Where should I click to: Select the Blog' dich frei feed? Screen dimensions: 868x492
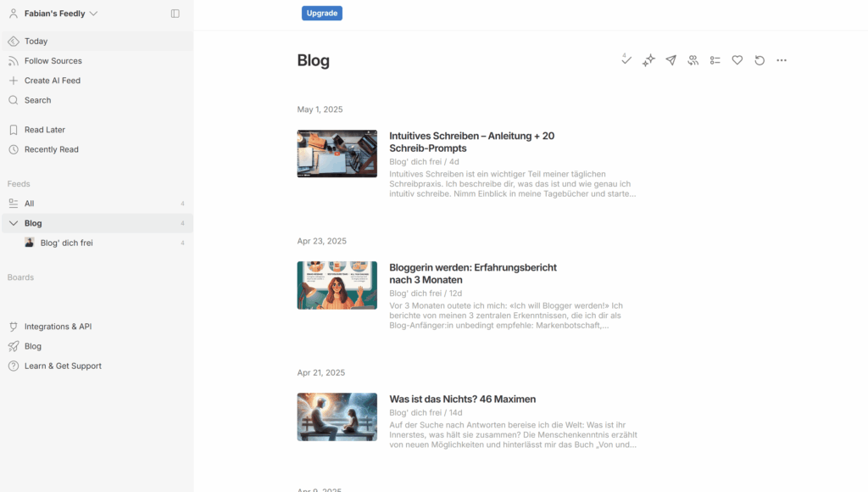point(66,243)
